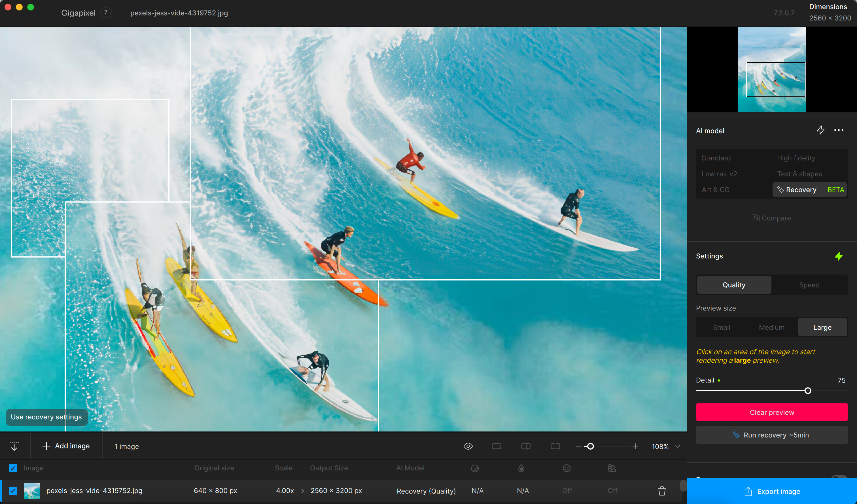The image size is (857, 504).
Task: Select the Standard AI model
Action: pyautogui.click(x=716, y=158)
